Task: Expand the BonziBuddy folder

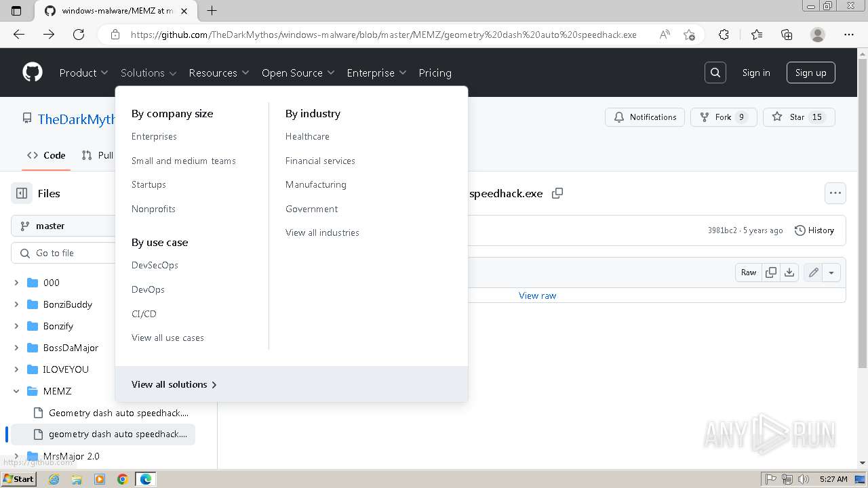Action: click(x=16, y=304)
